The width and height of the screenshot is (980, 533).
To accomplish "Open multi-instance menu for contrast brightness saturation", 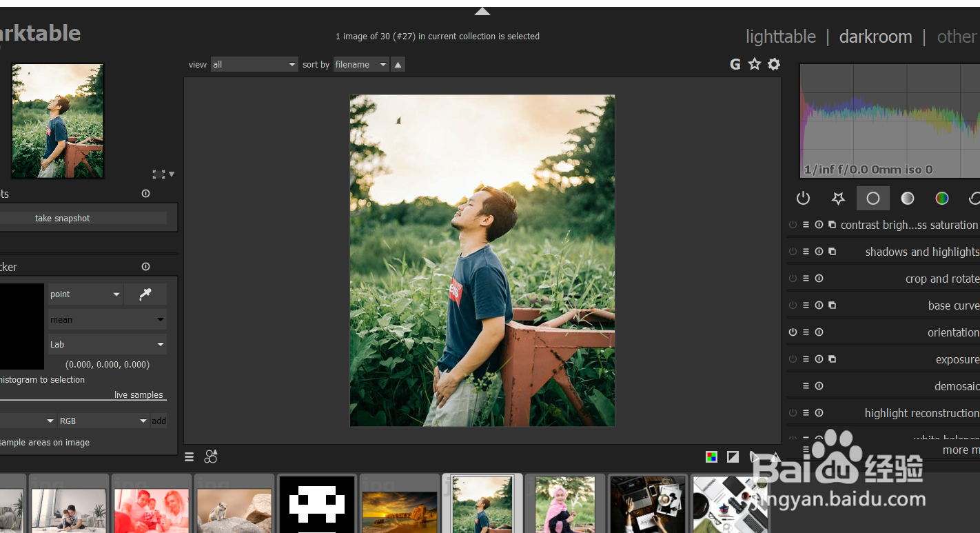I will [x=832, y=225].
